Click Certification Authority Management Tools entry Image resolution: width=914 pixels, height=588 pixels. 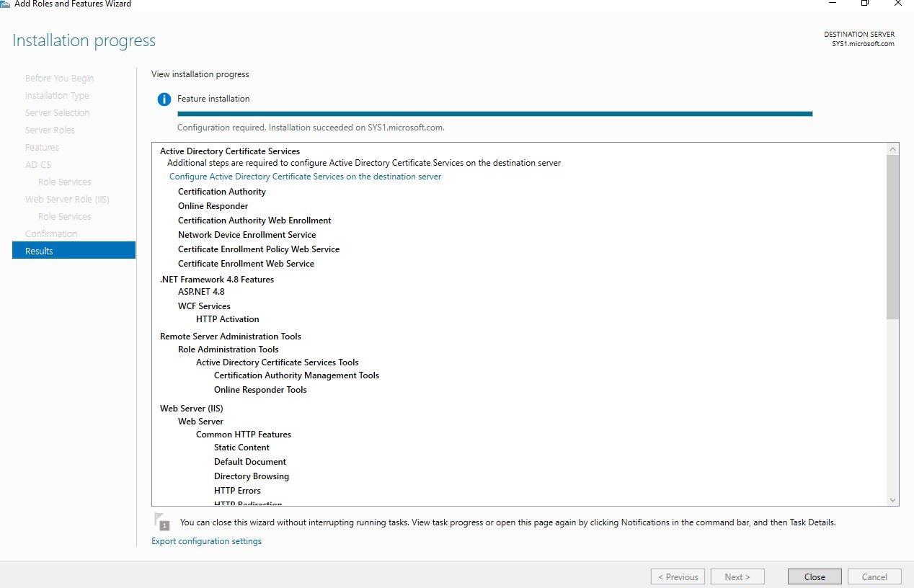click(x=296, y=375)
